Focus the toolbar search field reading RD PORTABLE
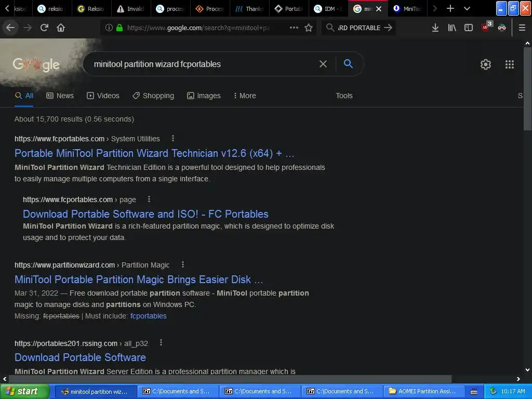The height and width of the screenshot is (399, 532). point(359,28)
